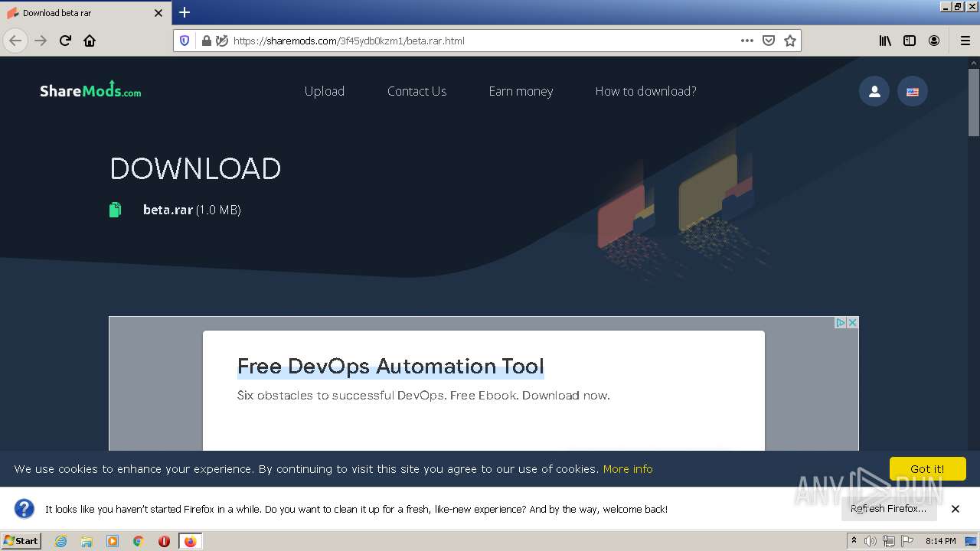Open the Firefox hamburger menu
Screen dimensions: 980x551
point(965,41)
